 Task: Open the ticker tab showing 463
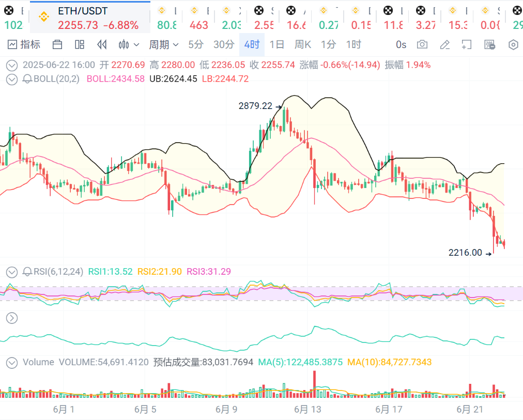tap(199, 18)
